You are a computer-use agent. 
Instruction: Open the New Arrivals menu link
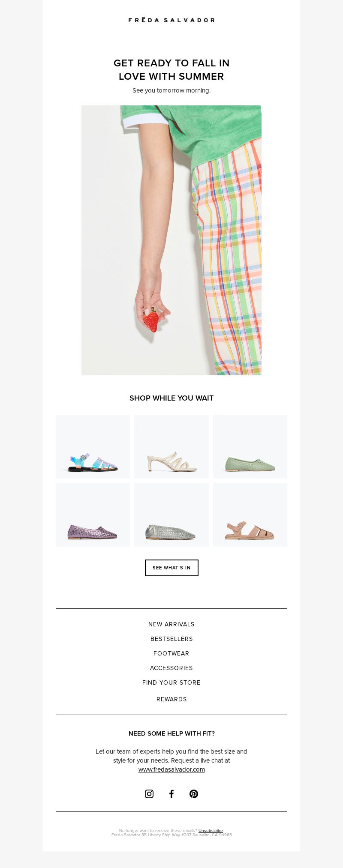(x=171, y=624)
